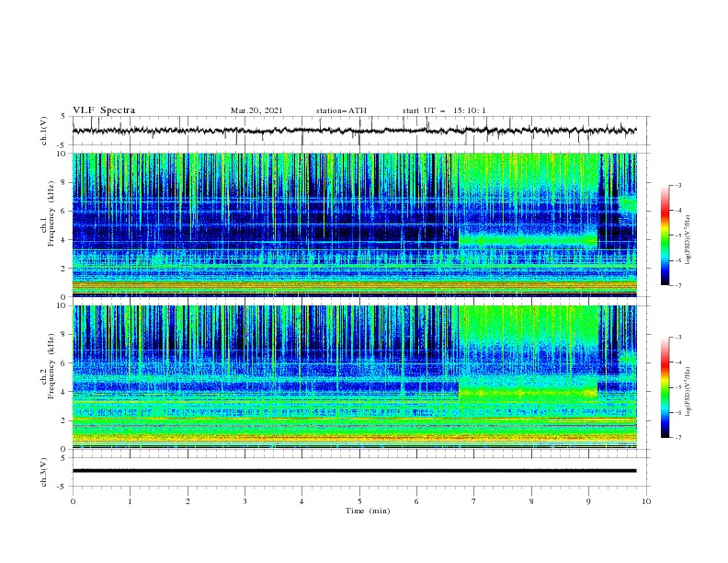
Task: Click the ch.3 flat black waveform trace
Action: click(x=354, y=471)
